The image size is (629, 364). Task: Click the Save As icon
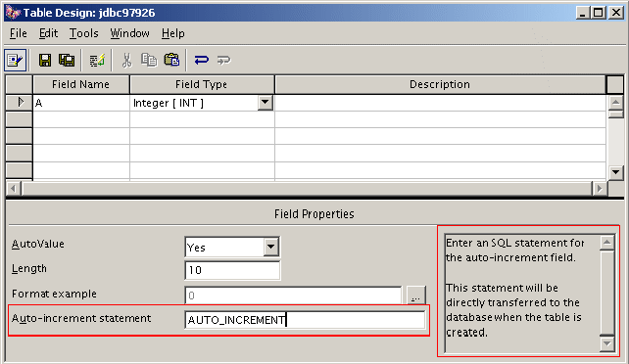pyautogui.click(x=67, y=61)
